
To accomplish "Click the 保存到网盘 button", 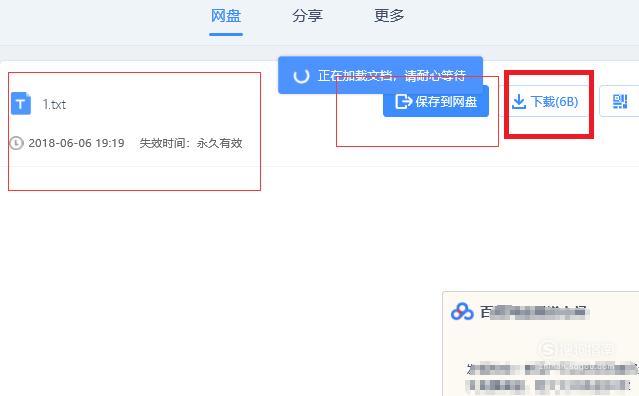I will pos(436,101).
